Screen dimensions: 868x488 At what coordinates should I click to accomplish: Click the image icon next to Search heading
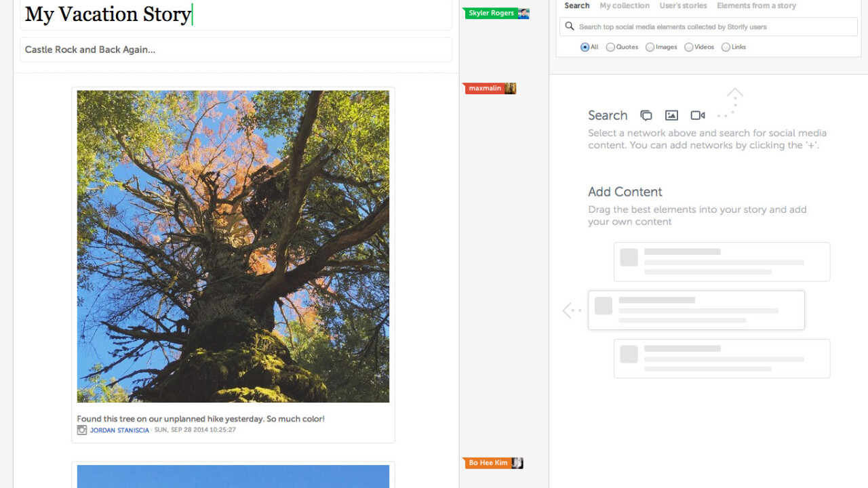671,115
